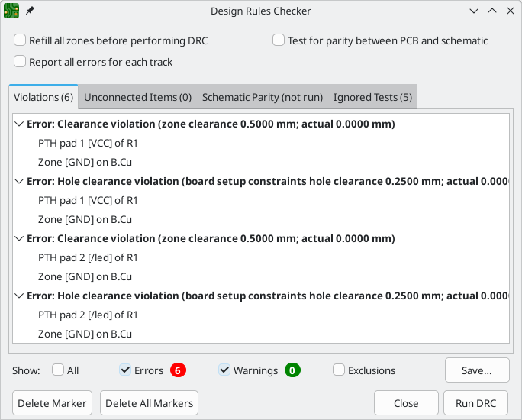Tick the Exclusions filter checkbox
Image resolution: width=522 pixels, height=420 pixels.
click(x=339, y=370)
